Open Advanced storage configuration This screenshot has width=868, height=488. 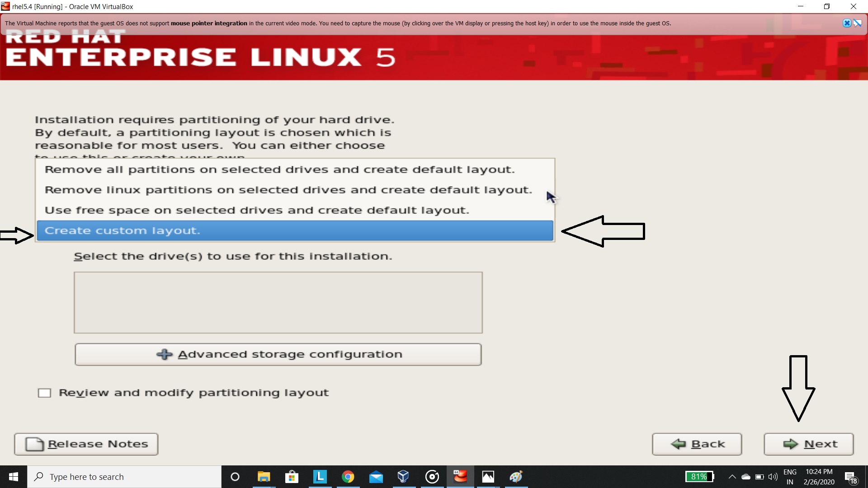pos(278,354)
